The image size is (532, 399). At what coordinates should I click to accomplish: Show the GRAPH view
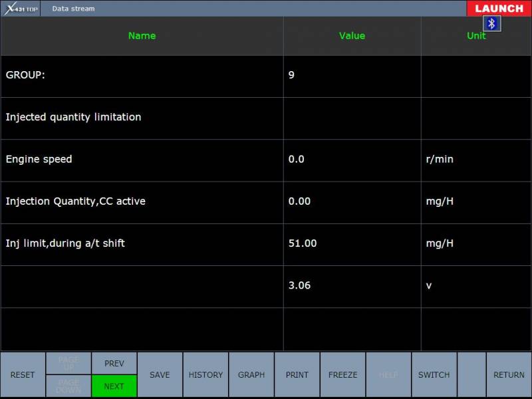[x=251, y=375]
